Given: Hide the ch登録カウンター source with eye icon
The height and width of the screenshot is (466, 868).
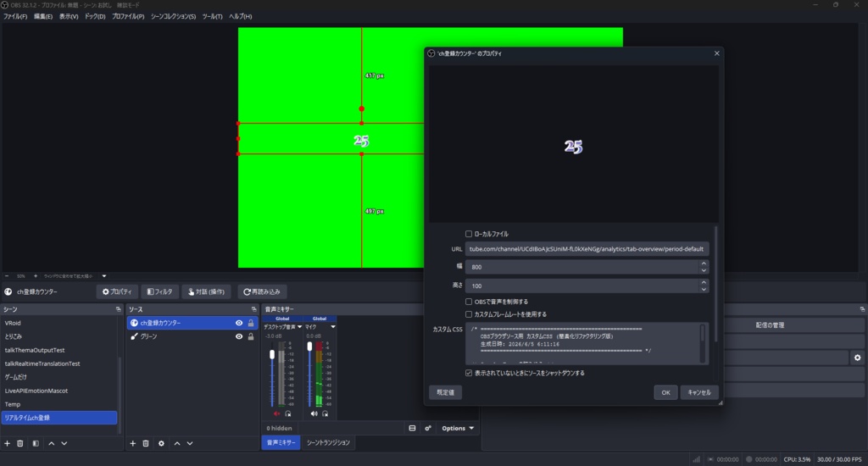Looking at the screenshot, I should tap(239, 323).
